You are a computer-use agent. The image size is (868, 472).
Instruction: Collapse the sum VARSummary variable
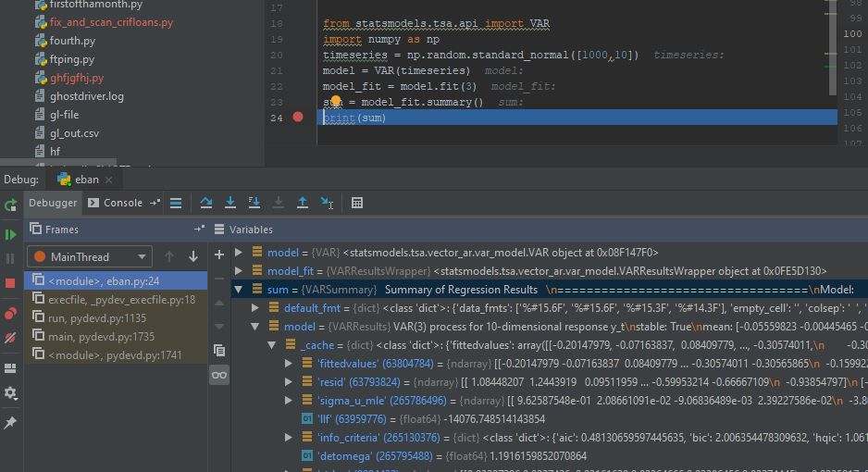point(239,290)
